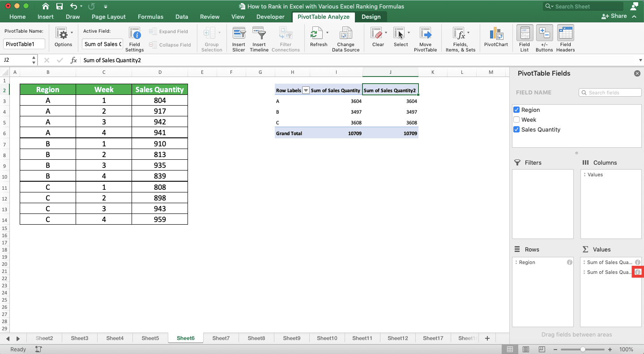Adjust the zoom slider handle

coord(583,349)
